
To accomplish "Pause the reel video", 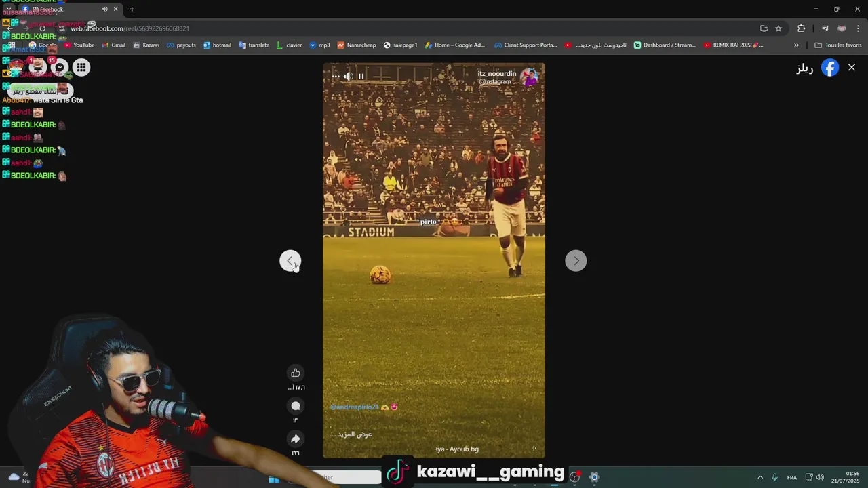I will (x=361, y=77).
